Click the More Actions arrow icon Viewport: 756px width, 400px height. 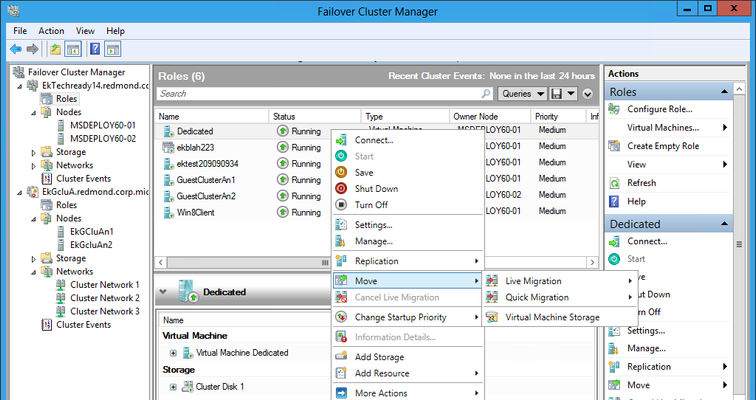click(341, 393)
